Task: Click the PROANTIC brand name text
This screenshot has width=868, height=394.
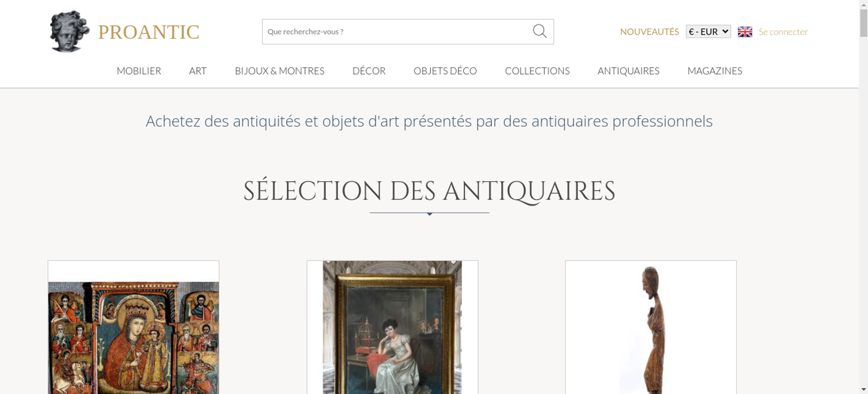Action: point(148,32)
